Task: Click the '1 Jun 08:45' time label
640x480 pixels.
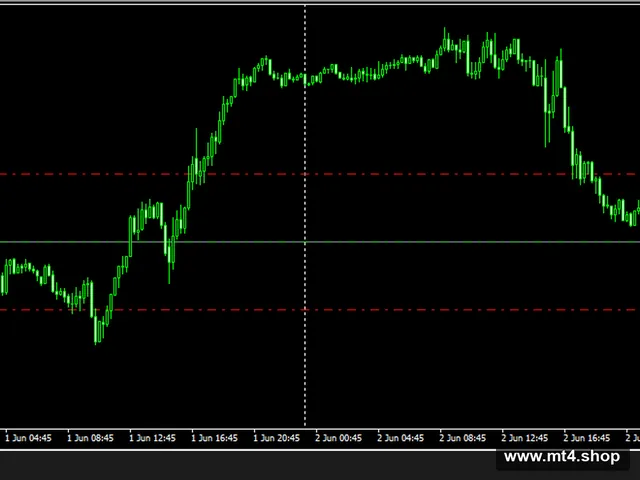Action: tap(90, 438)
